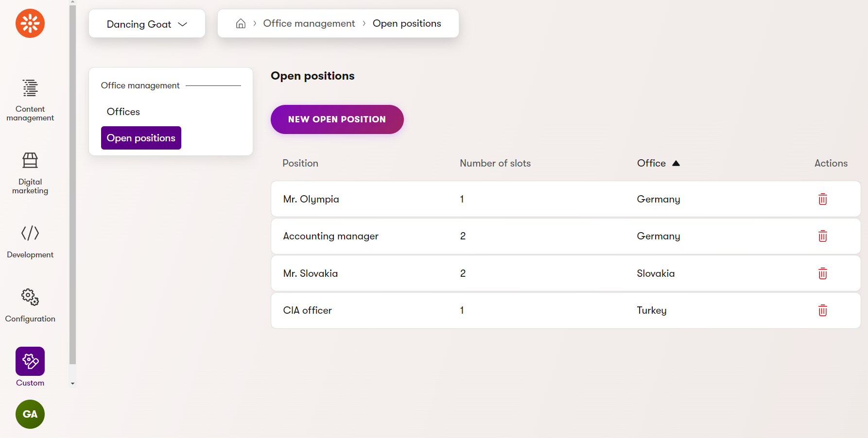Image resolution: width=868 pixels, height=438 pixels.
Task: Click the New Open Position button
Action: click(x=337, y=119)
